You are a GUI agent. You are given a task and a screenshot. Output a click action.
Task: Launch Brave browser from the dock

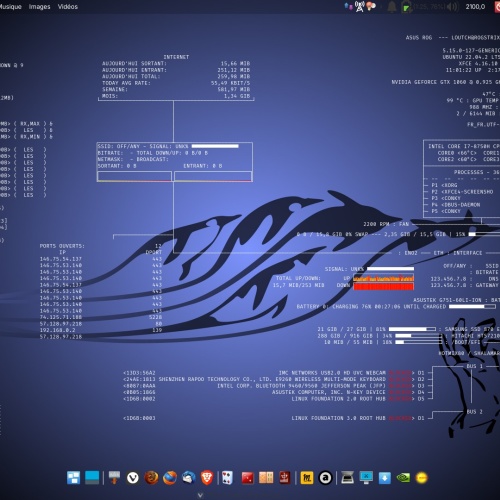tap(207, 478)
